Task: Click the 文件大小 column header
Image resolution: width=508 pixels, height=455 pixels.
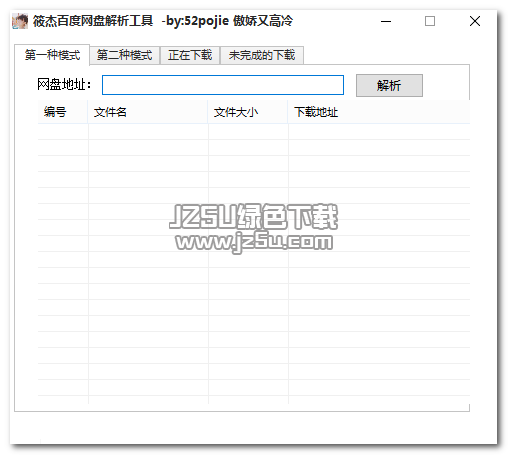Action: point(248,112)
